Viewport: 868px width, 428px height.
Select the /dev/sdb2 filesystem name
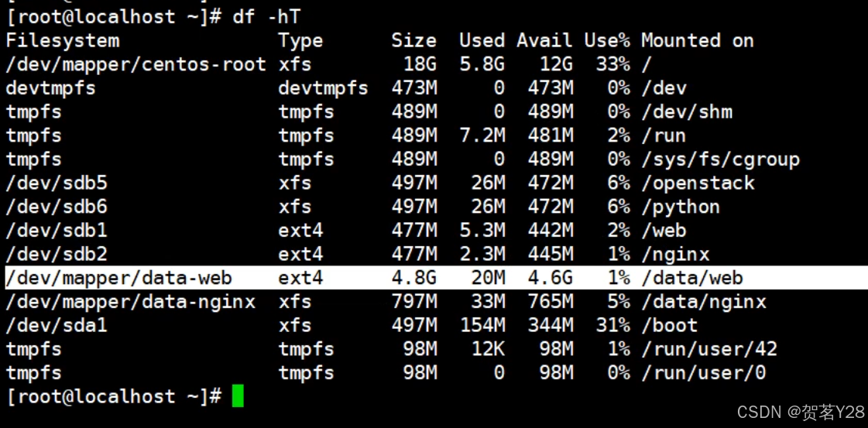[57, 255]
